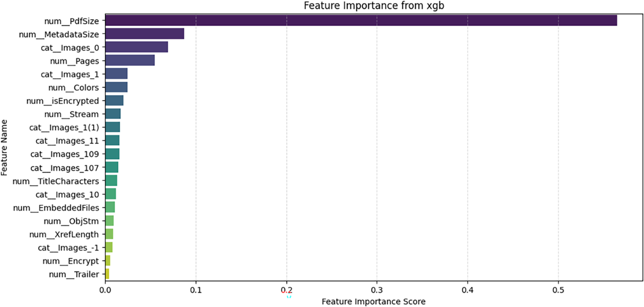Click the 'Feature Name' y-axis title
Image resolution: width=644 pixels, height=307 pixels.
4,148
